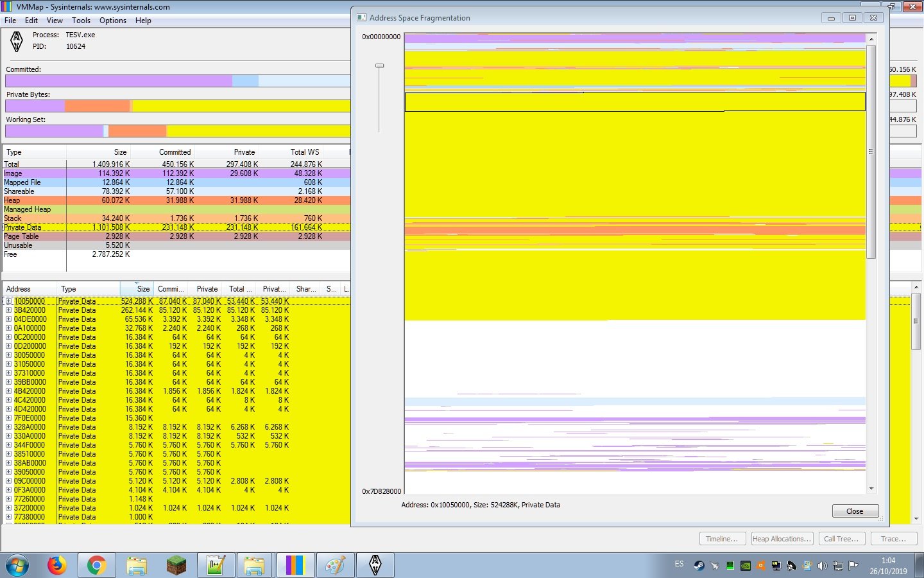This screenshot has height=578, width=924.
Task: Click the highlighted Private Data block in fragmentation map
Action: [x=635, y=101]
